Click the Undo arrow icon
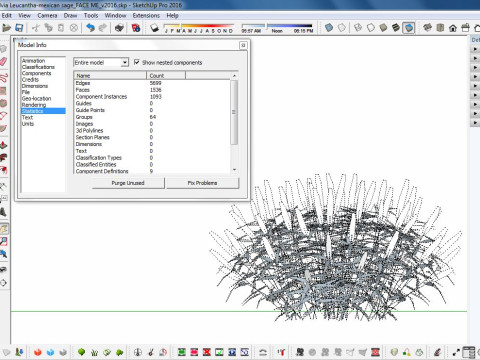This screenshot has height=360, width=480. coord(91,28)
